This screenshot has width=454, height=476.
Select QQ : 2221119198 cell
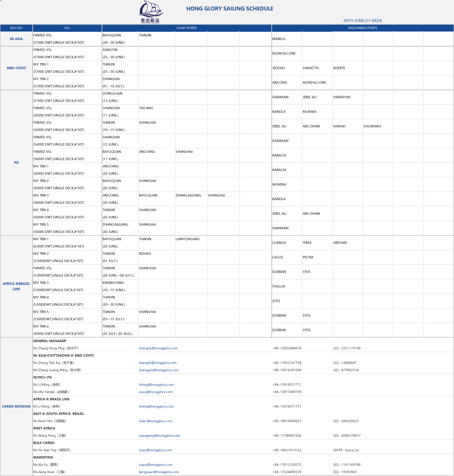pos(347,348)
